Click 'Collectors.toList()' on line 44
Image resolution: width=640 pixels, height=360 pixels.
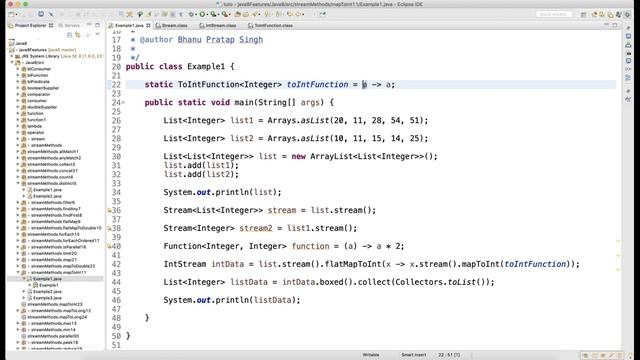tap(442, 282)
